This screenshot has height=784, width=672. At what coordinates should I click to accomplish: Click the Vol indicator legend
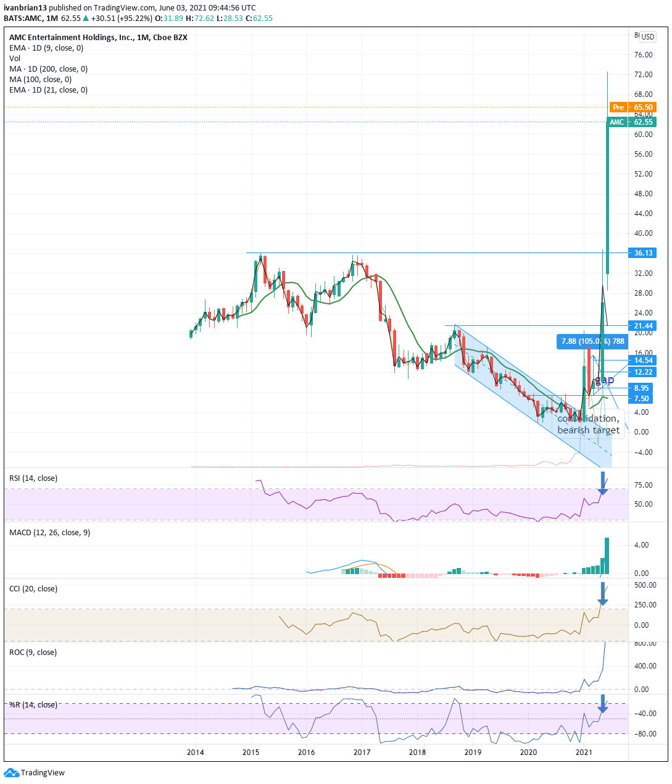(x=15, y=59)
